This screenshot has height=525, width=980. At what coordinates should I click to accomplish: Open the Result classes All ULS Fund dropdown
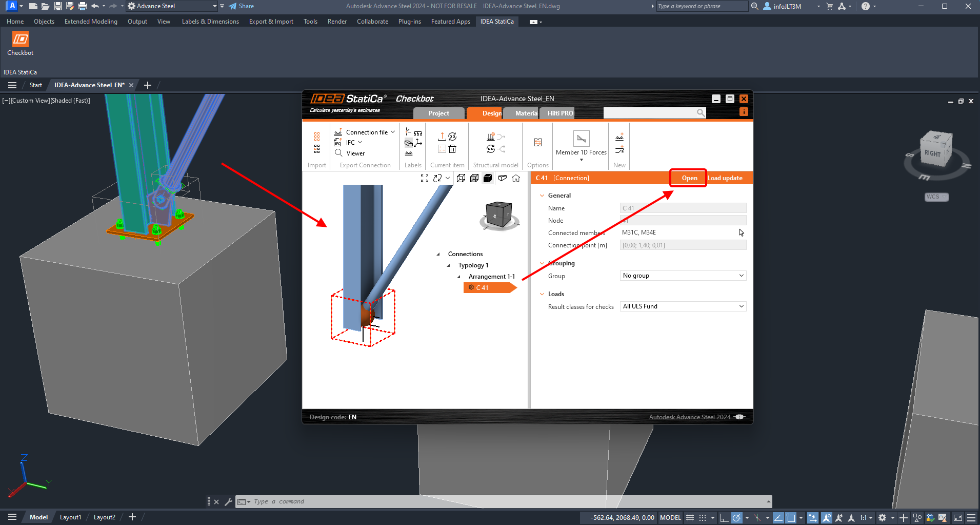click(683, 306)
